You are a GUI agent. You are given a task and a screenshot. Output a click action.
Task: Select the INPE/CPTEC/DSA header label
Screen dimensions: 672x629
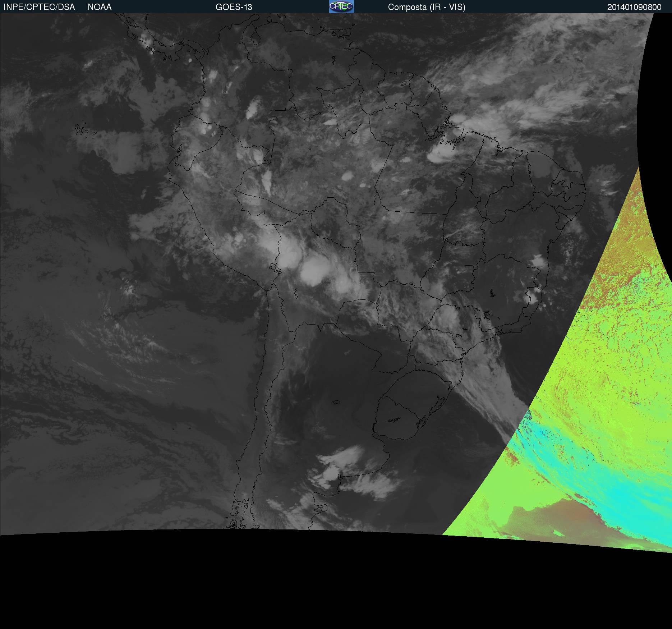[39, 7]
